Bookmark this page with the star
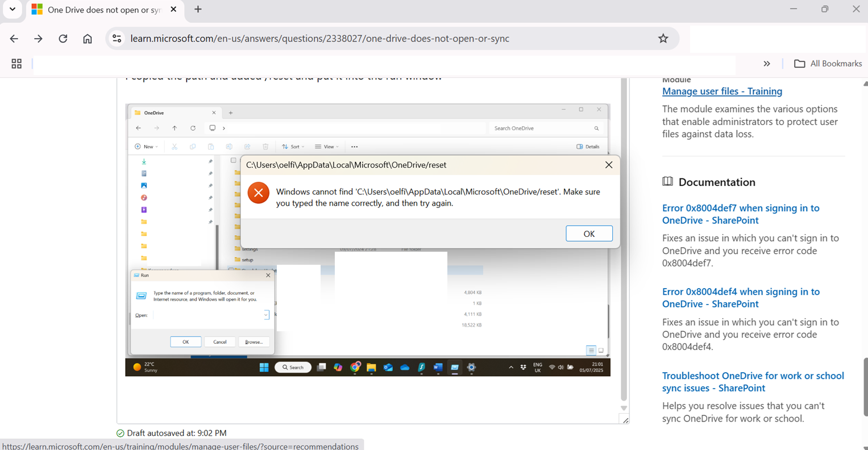Viewport: 868px width, 450px height. click(663, 39)
